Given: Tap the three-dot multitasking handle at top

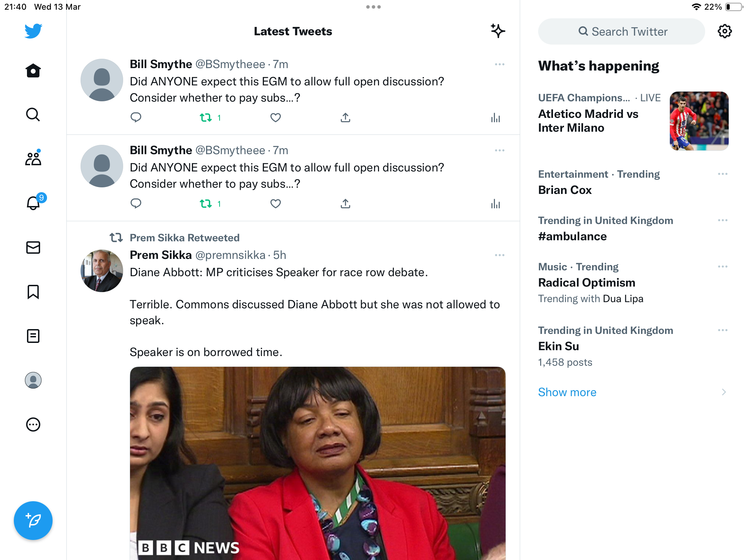Looking at the screenshot, I should click(373, 7).
